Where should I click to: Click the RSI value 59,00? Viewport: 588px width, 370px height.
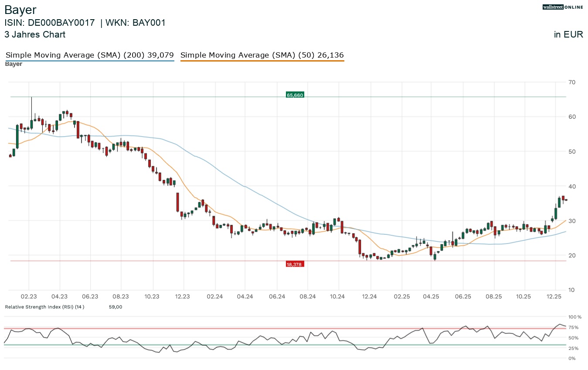116,307
